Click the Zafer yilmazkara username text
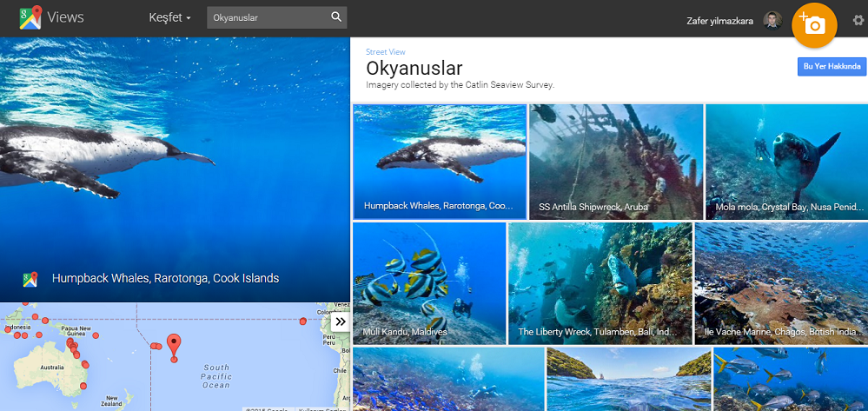Viewport: 868px width, 411px height. (x=720, y=20)
